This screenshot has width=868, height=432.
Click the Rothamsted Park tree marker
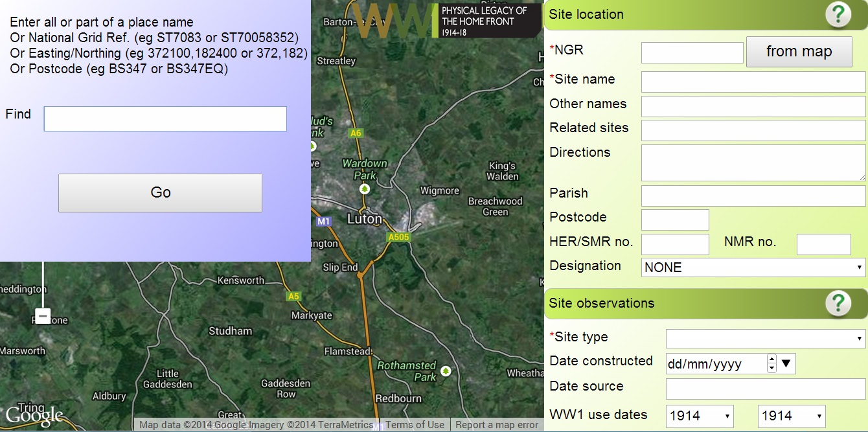click(x=446, y=371)
